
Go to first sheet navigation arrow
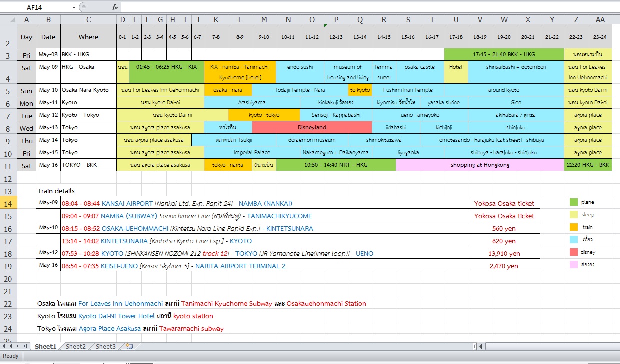[x=4, y=346]
